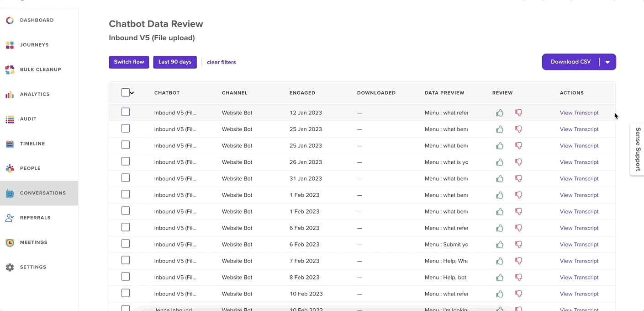Expand the Download CSV dropdown arrow
The image size is (644, 311).
(607, 62)
